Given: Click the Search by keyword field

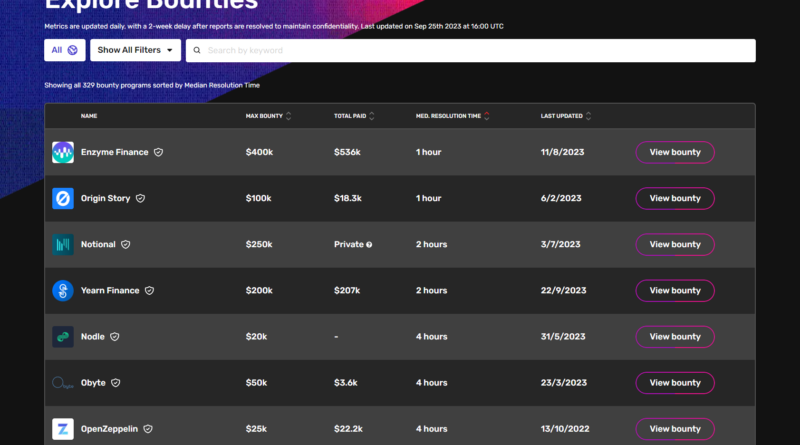Looking at the screenshot, I should tap(470, 50).
